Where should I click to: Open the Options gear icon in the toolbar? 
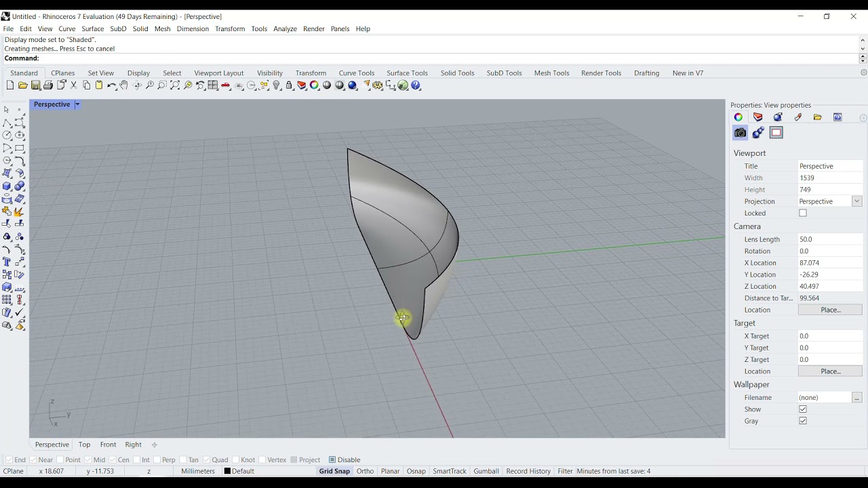coord(378,85)
